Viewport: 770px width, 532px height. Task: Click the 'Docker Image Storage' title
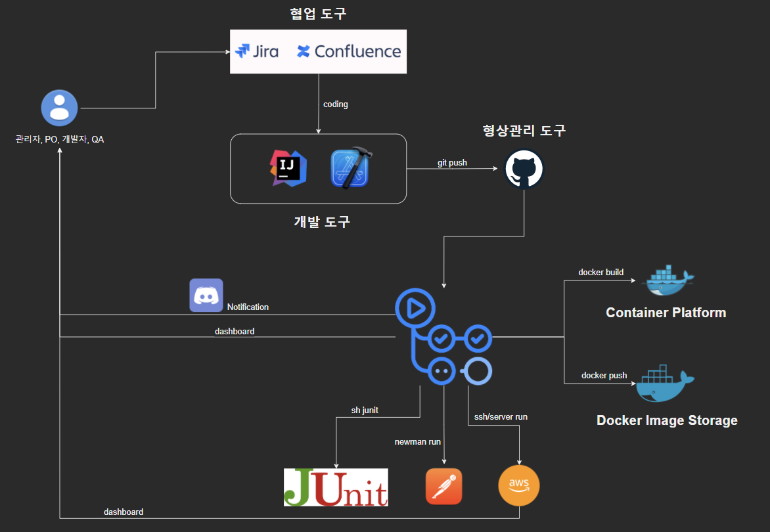pyautogui.click(x=667, y=420)
